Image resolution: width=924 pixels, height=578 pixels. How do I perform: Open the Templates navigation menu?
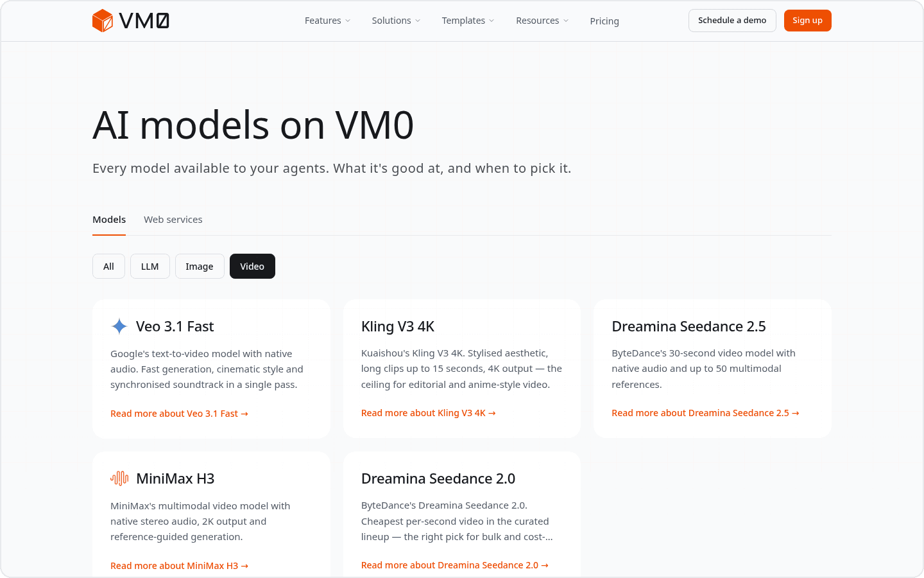pyautogui.click(x=468, y=21)
